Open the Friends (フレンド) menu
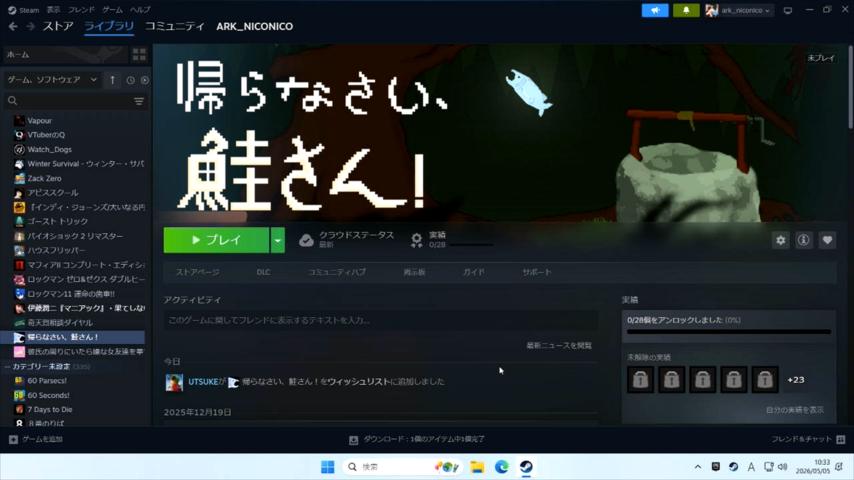This screenshot has height=480, width=854. pos(81,10)
